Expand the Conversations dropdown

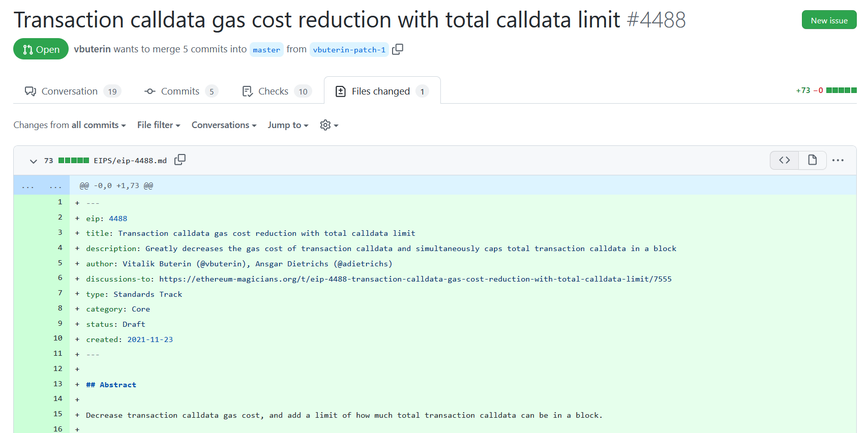pyautogui.click(x=224, y=125)
